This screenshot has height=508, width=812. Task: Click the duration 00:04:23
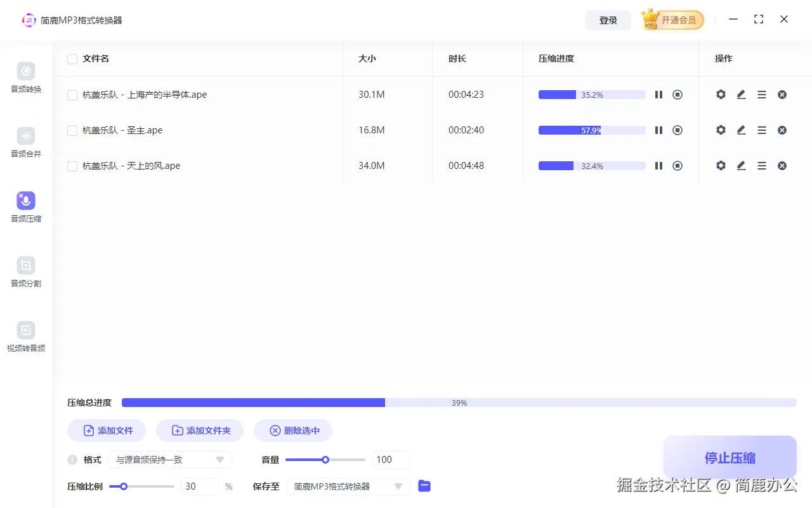pos(466,95)
